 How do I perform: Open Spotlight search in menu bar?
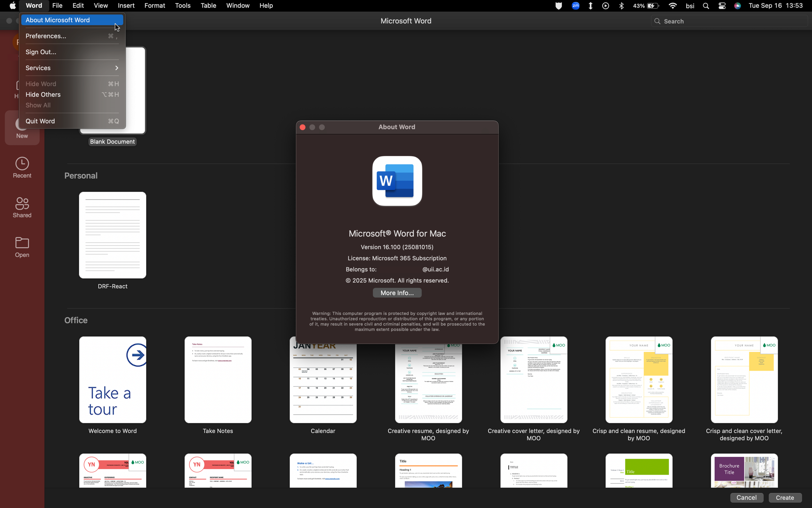[706, 6]
